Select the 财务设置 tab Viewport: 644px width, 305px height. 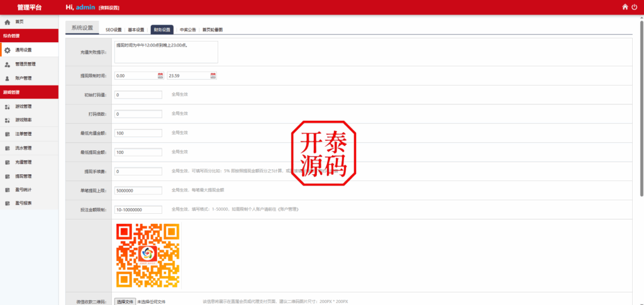click(x=162, y=30)
